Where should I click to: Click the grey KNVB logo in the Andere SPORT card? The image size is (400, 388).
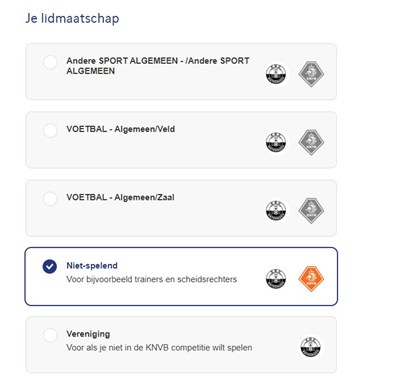[x=311, y=74]
